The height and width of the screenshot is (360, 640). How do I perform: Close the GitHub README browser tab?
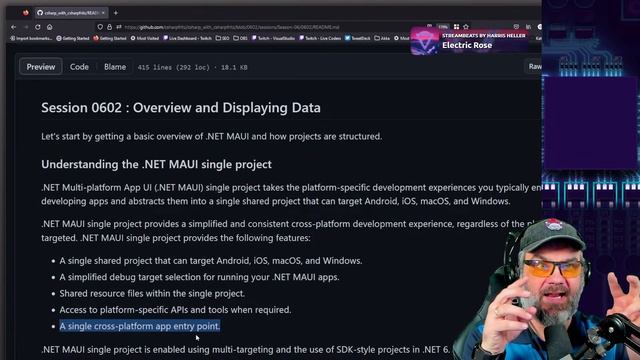(103, 13)
